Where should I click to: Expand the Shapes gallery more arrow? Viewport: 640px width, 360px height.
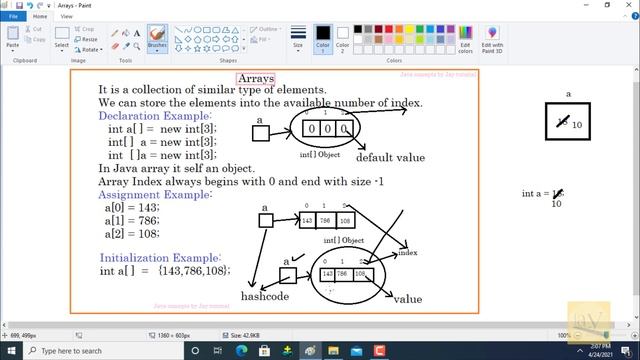point(244,49)
